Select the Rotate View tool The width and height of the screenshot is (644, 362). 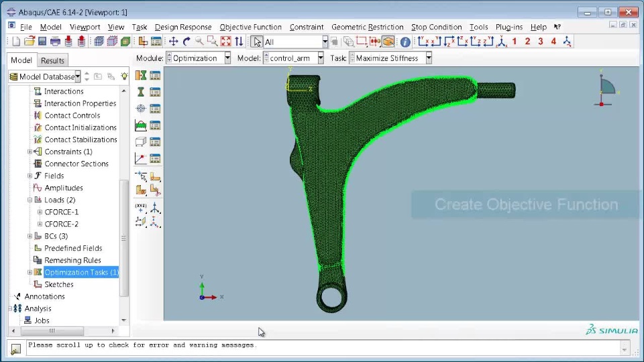(x=186, y=42)
